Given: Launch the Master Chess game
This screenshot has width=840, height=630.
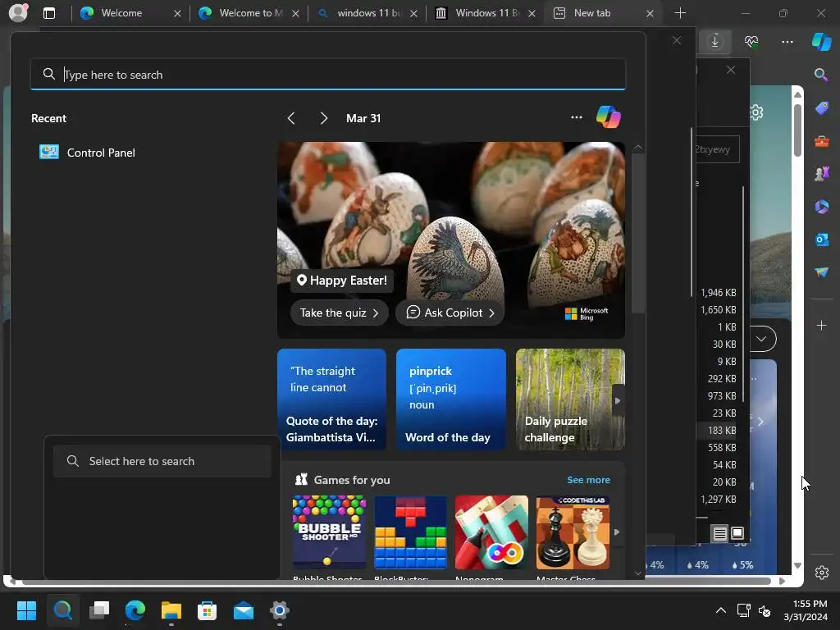Looking at the screenshot, I should [x=573, y=532].
